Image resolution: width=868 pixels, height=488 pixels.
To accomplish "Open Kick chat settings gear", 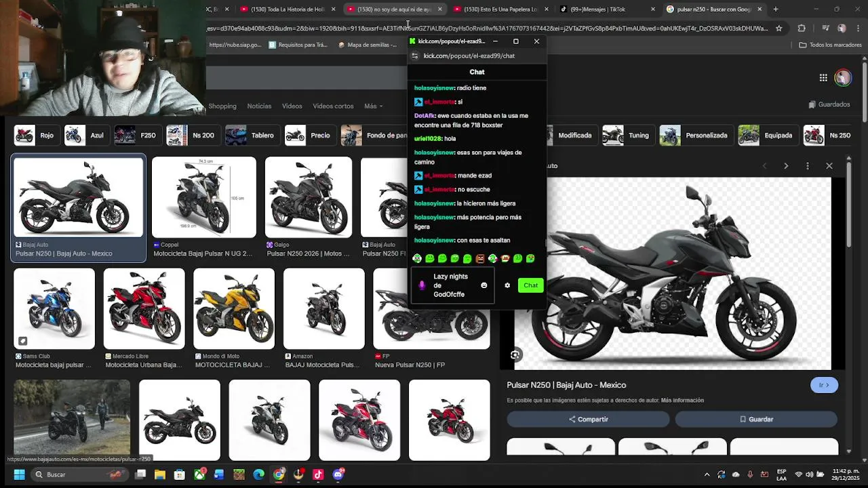I will click(x=507, y=285).
